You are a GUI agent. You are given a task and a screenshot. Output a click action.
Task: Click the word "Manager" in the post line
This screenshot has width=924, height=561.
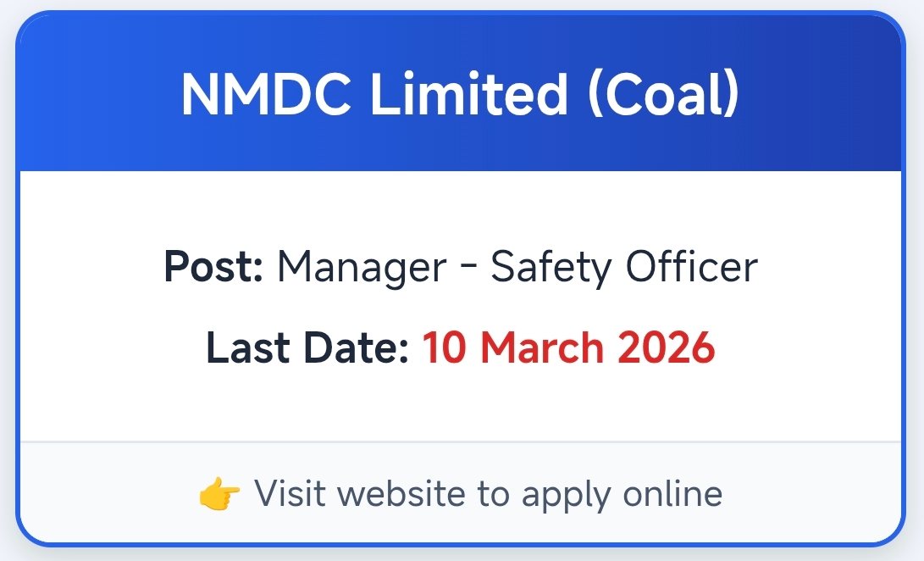click(362, 267)
